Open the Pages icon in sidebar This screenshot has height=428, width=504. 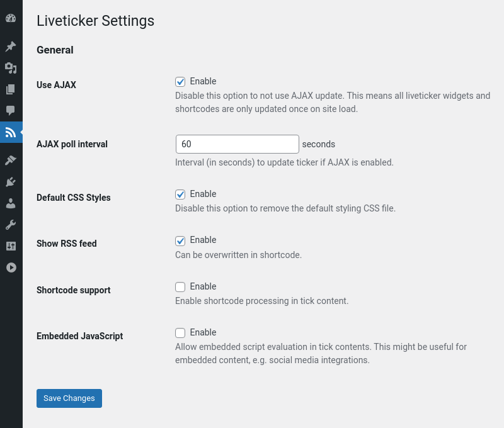(11, 89)
